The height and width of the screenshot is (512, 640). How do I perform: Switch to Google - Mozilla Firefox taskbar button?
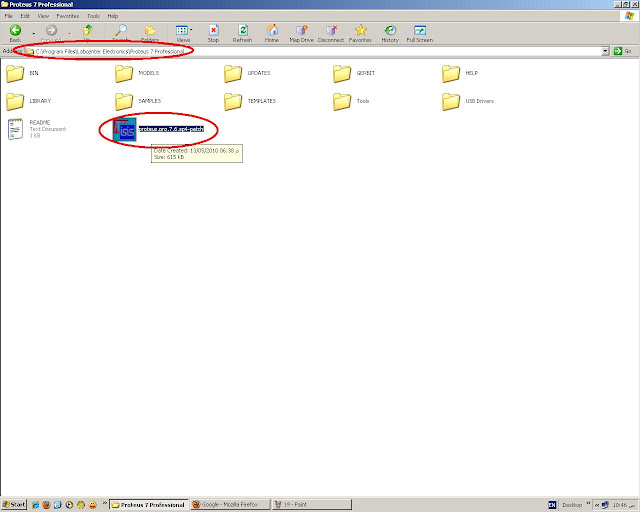pos(230,505)
